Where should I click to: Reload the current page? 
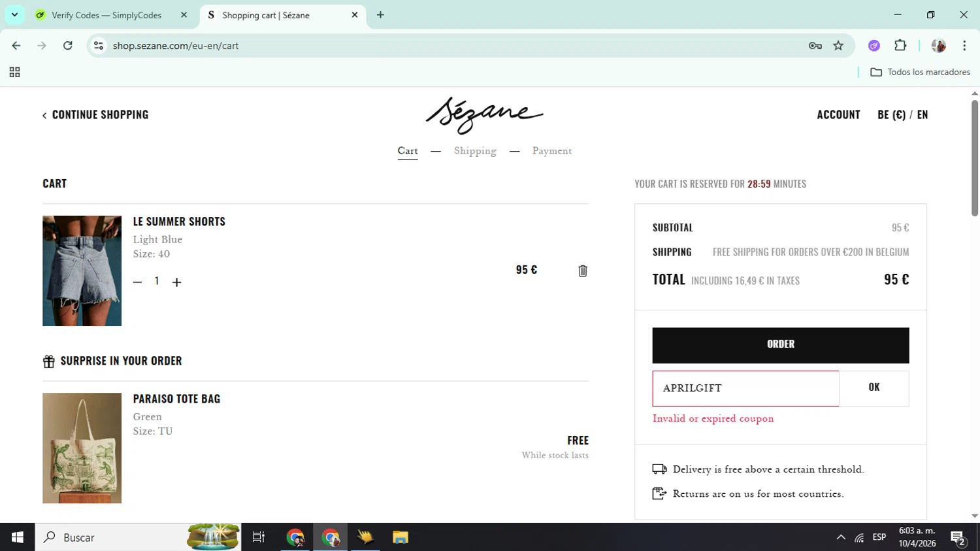(x=67, y=46)
